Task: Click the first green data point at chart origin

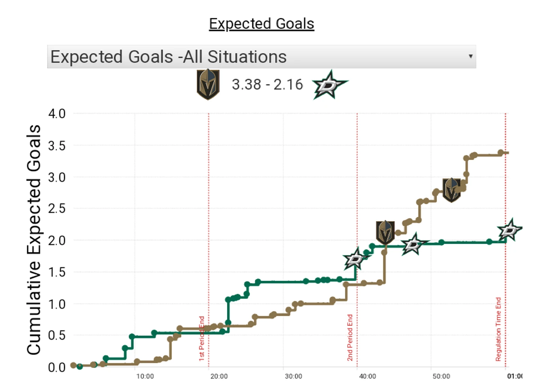Action: click(80, 366)
